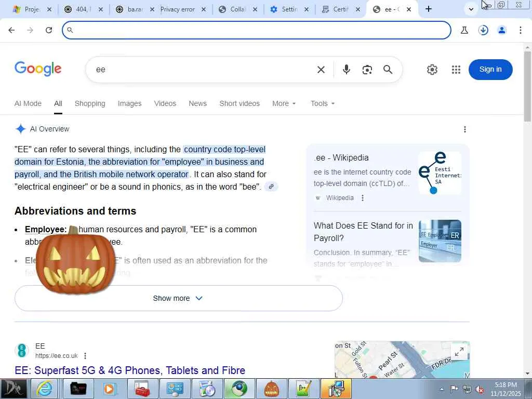Go back with the browser back arrow
The image size is (532, 399).
click(x=11, y=30)
